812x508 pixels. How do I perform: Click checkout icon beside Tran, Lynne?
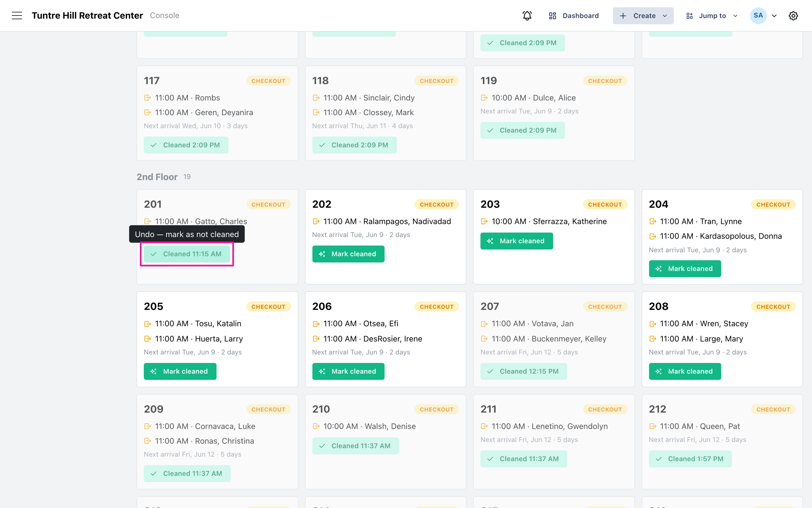[653, 222]
